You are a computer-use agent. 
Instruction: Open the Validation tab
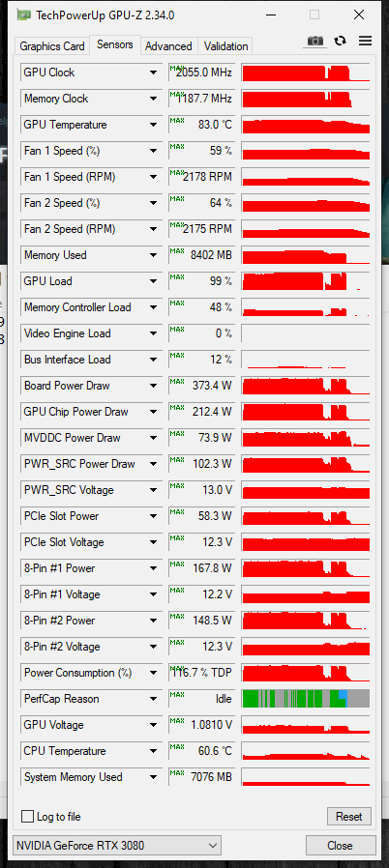click(x=225, y=46)
